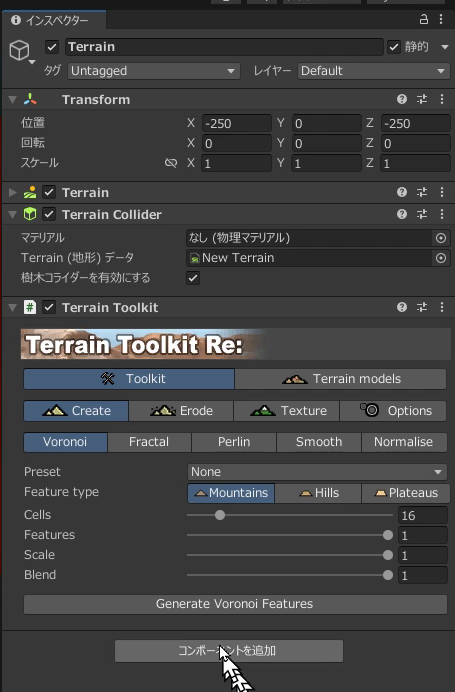Click the Terrain component landscape icon

[x=30, y=192]
